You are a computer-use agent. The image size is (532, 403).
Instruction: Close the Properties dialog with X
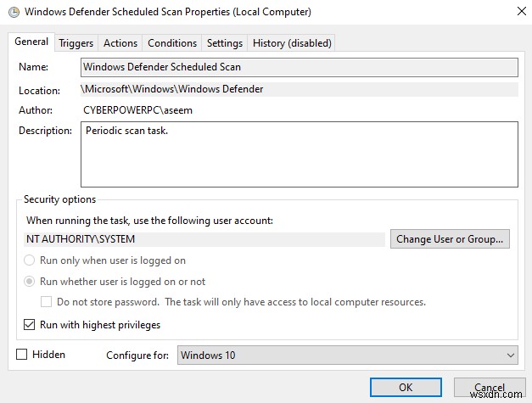[521, 11]
